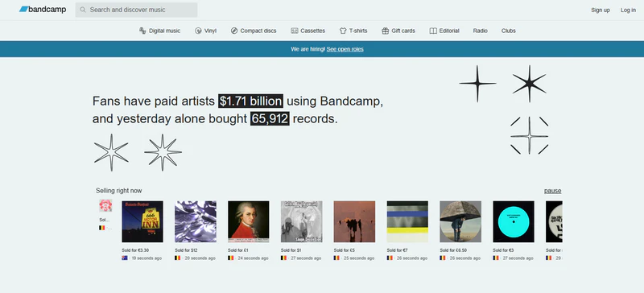Open the Compact discs menu item

point(254,31)
